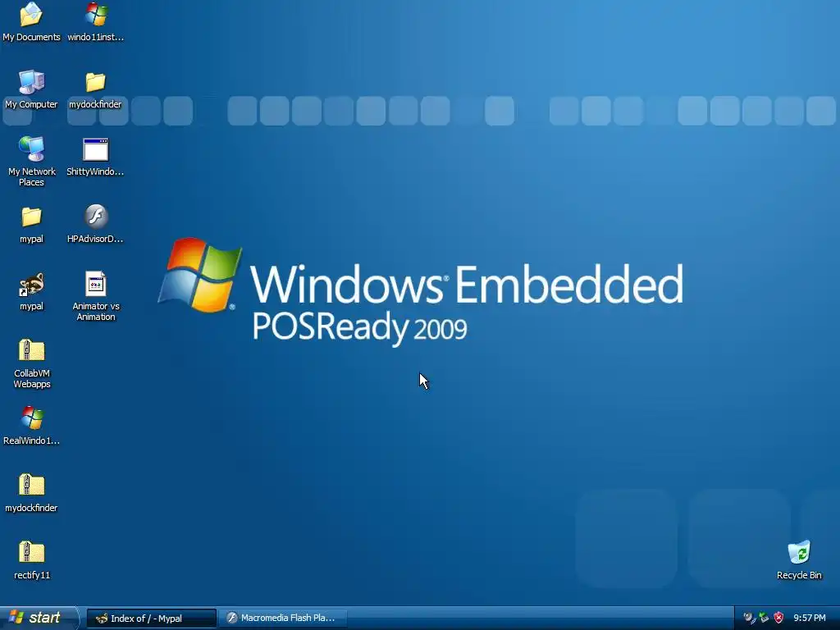Open My Computer on the desktop
840x630 pixels.
click(x=31, y=89)
